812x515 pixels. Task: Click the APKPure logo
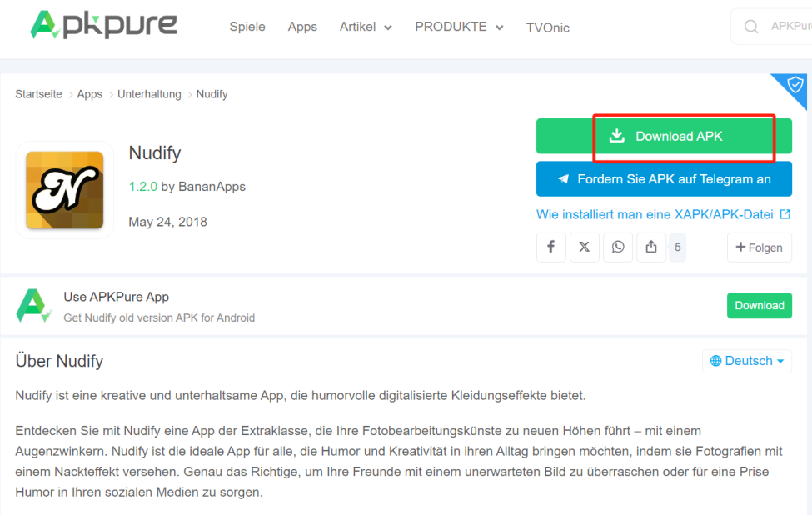103,25
